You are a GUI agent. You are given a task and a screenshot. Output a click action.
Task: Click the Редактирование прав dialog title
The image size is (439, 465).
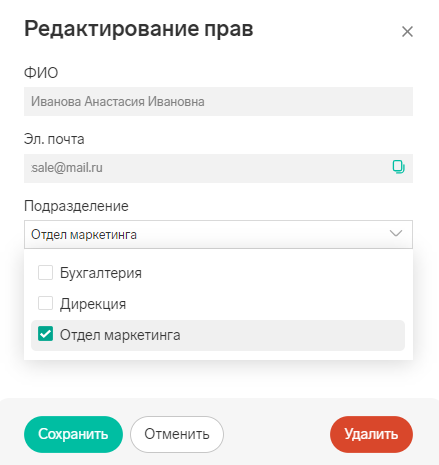click(139, 29)
